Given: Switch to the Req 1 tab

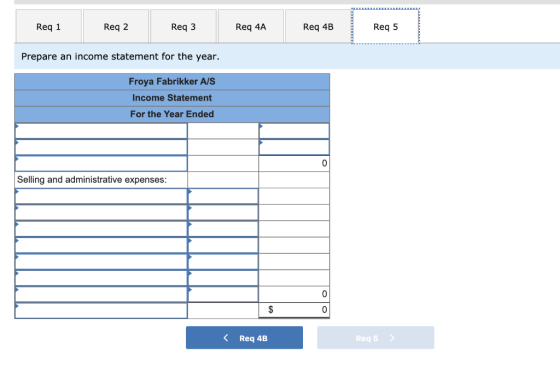Looking at the screenshot, I should (x=49, y=26).
